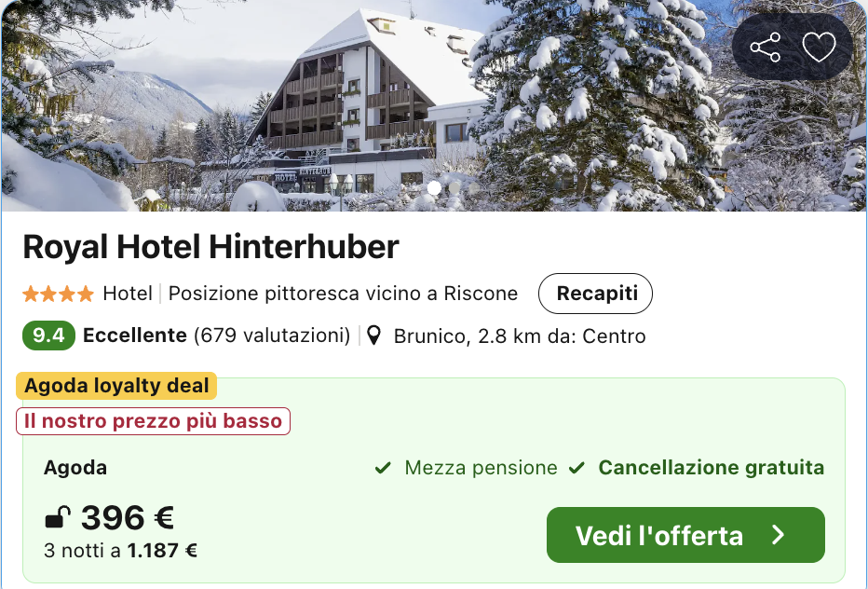Click the unlocked padlock icon beside price
This screenshot has width=868, height=589.
pos(59,517)
